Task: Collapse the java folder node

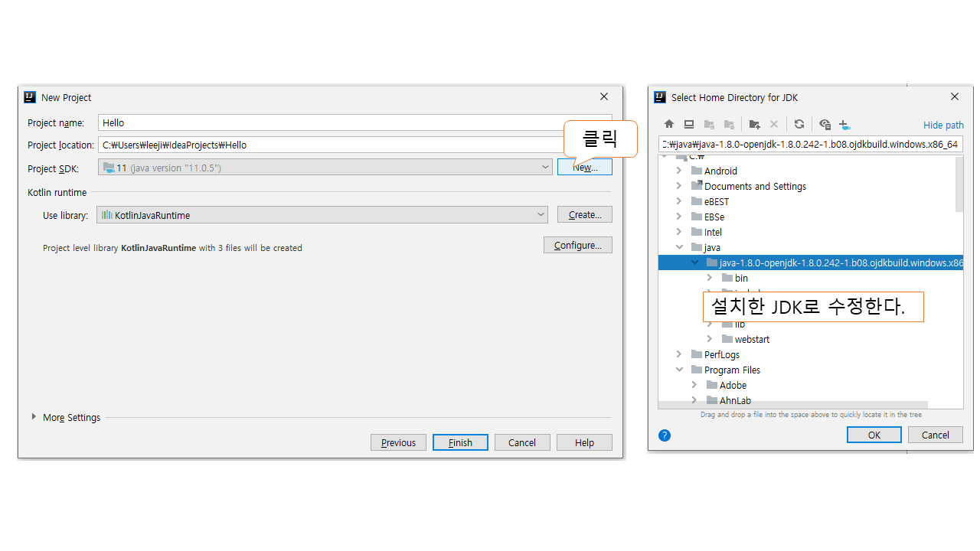Action: click(679, 247)
